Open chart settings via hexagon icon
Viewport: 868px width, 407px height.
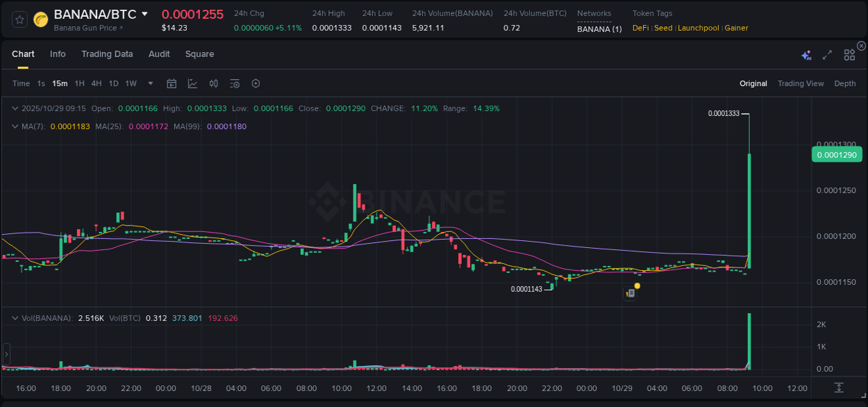click(x=256, y=83)
